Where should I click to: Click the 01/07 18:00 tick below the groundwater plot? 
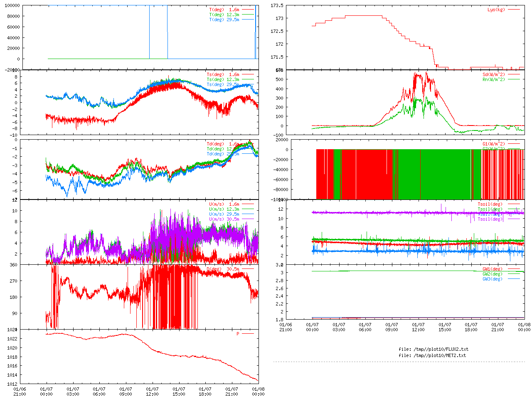pyautogui.click(x=471, y=327)
